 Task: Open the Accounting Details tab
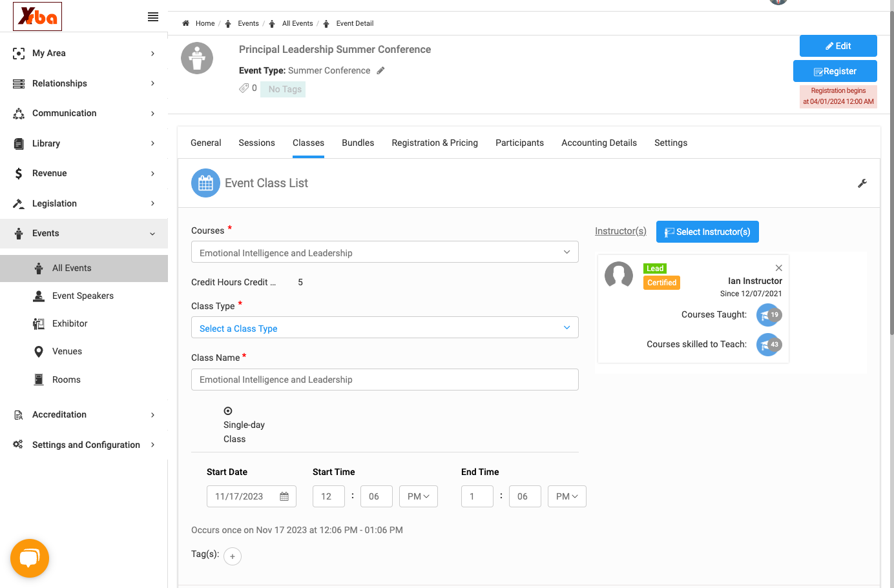(599, 143)
